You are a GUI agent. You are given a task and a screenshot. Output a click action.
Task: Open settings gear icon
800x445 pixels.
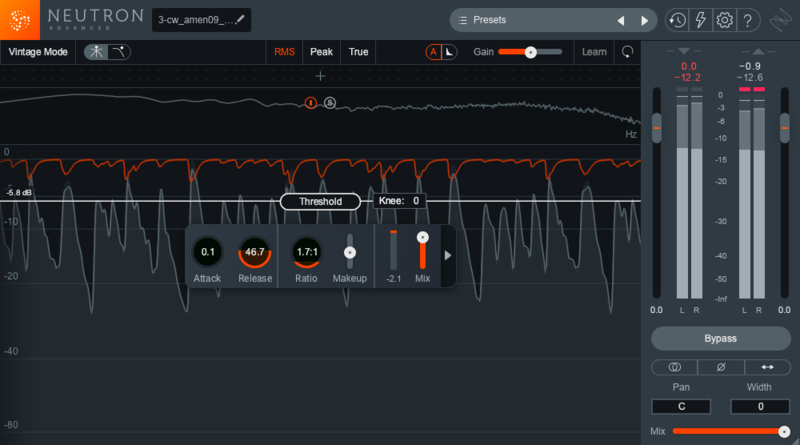point(724,20)
